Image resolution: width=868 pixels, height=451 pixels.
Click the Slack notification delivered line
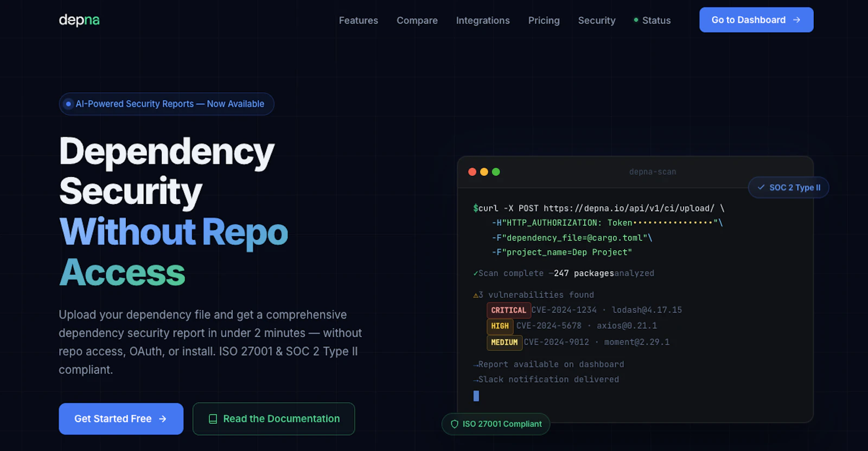click(x=546, y=379)
